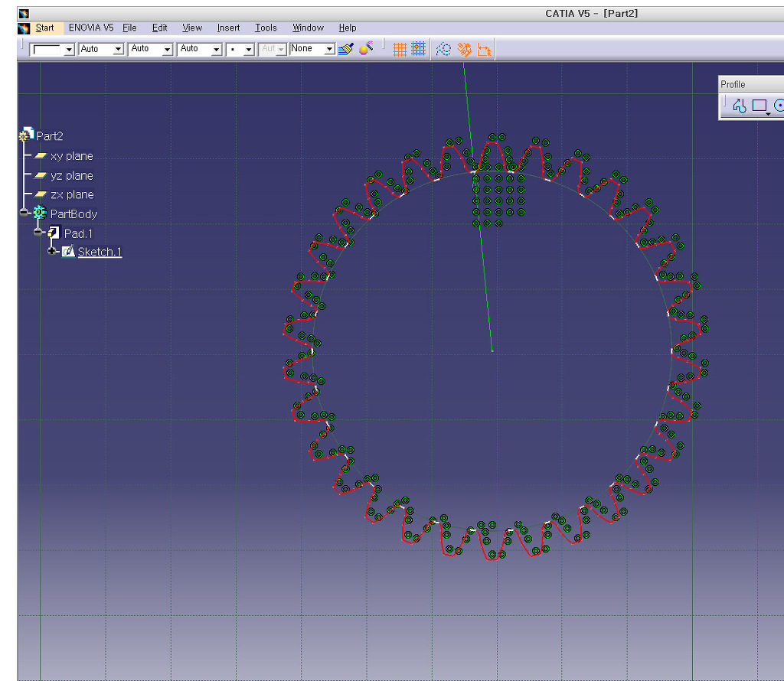Screen dimensions: 784x681
Task: Click the Painter brush icon in toolbar
Action: click(346, 49)
